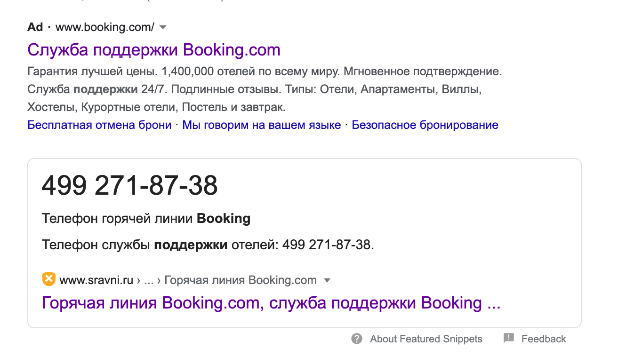The width and height of the screenshot is (626, 364).
Task: Click the question mark icon beside About Featured Snippets
Action: pos(357,339)
